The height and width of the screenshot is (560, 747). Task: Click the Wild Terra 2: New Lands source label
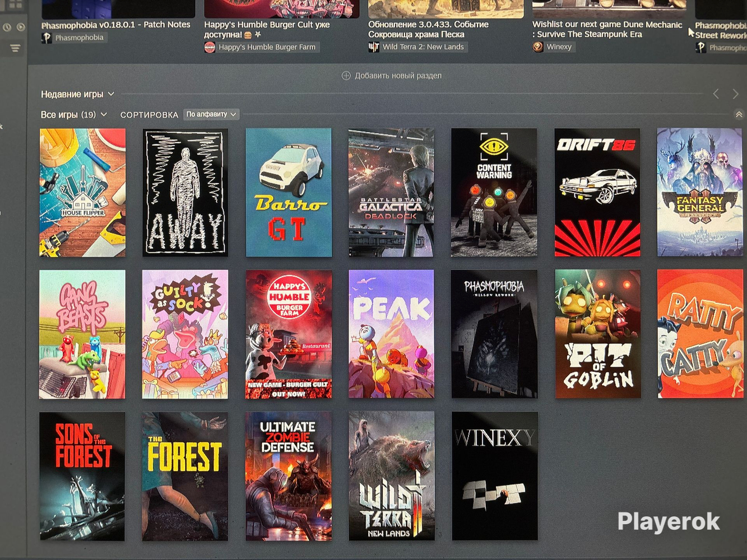pyautogui.click(x=423, y=47)
